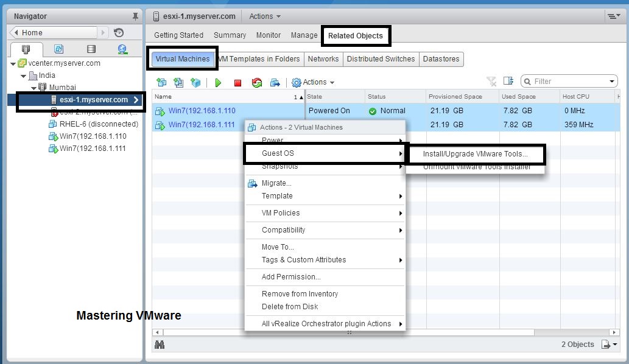
Task: Open VM Templates in Folders sub-tab
Action: (x=261, y=59)
